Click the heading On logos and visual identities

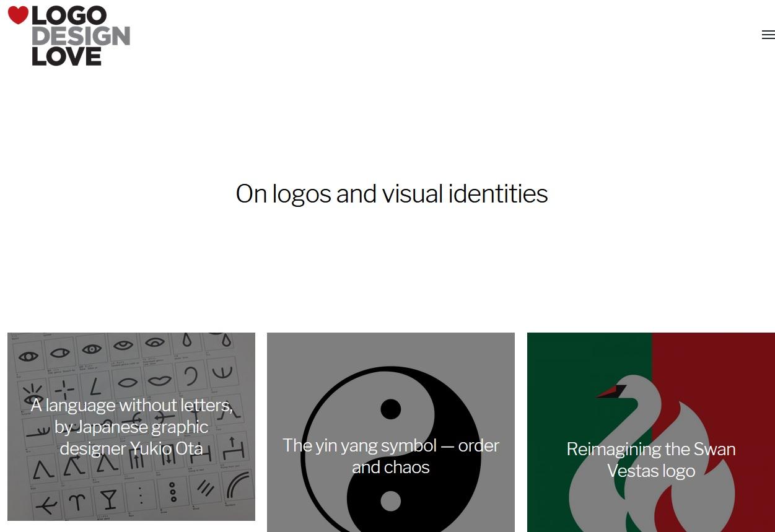tap(392, 193)
